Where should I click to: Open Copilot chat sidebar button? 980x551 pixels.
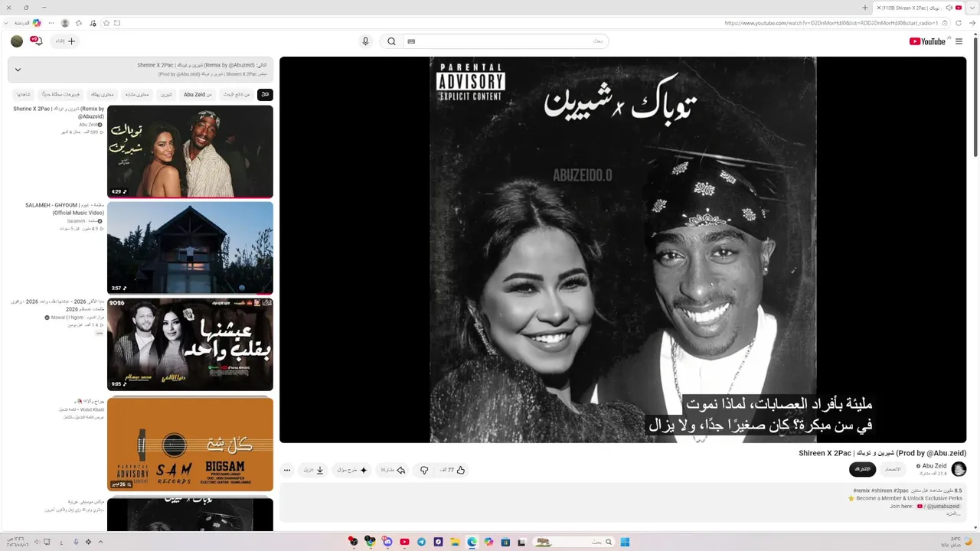click(x=36, y=23)
